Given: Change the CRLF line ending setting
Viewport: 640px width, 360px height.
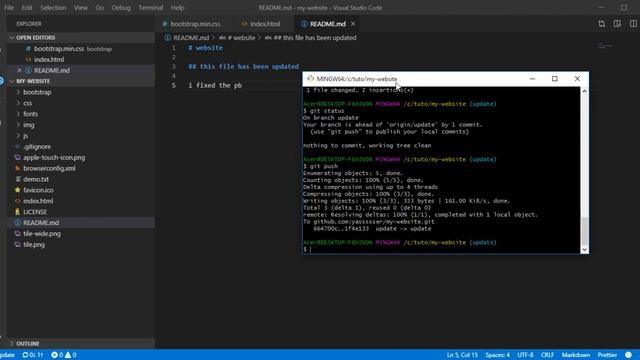Looking at the screenshot, I should pos(547,355).
